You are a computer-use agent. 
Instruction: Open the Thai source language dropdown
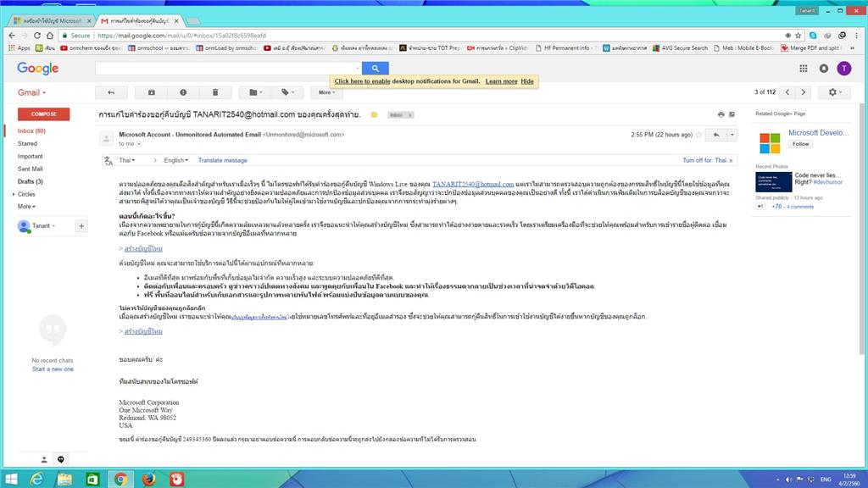127,160
